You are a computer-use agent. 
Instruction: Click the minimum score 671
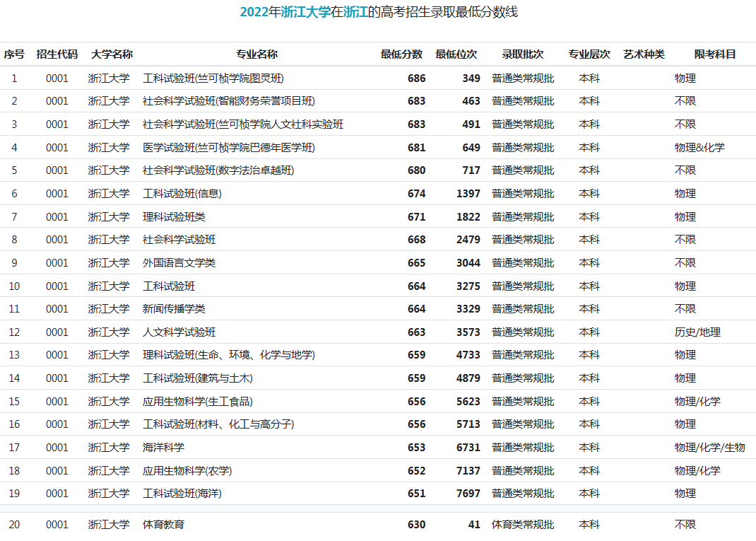pos(417,216)
